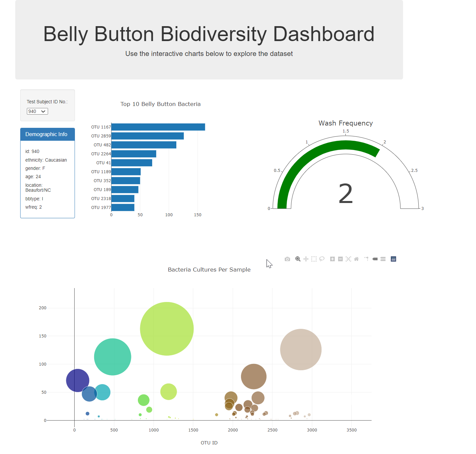476x454 pixels.
Task: Reset axes with the home icon
Action: click(x=356, y=259)
